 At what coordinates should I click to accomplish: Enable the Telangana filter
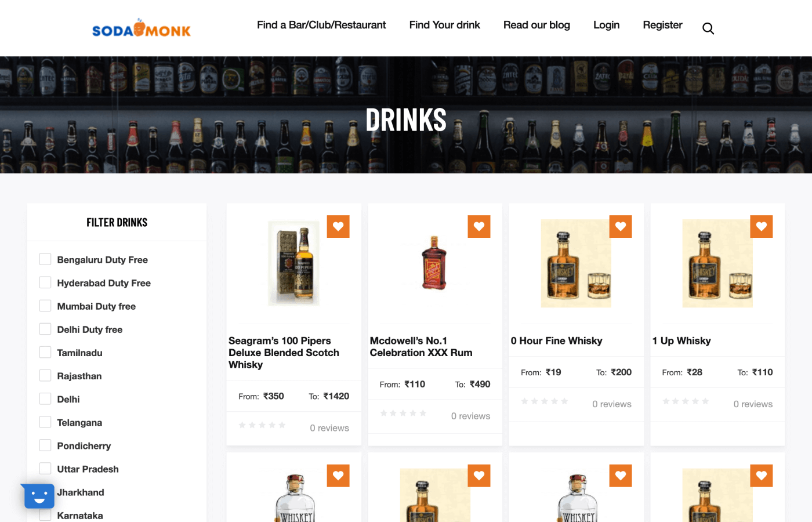45,422
